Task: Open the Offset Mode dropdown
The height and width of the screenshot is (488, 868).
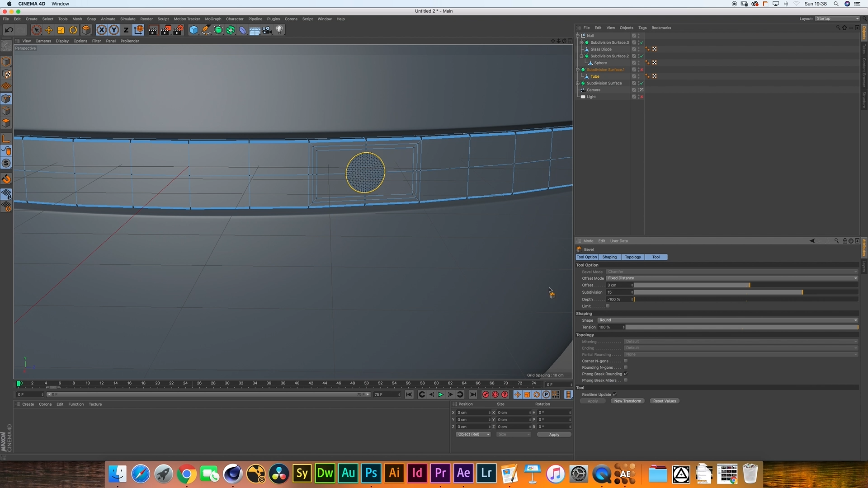Action: (x=731, y=278)
